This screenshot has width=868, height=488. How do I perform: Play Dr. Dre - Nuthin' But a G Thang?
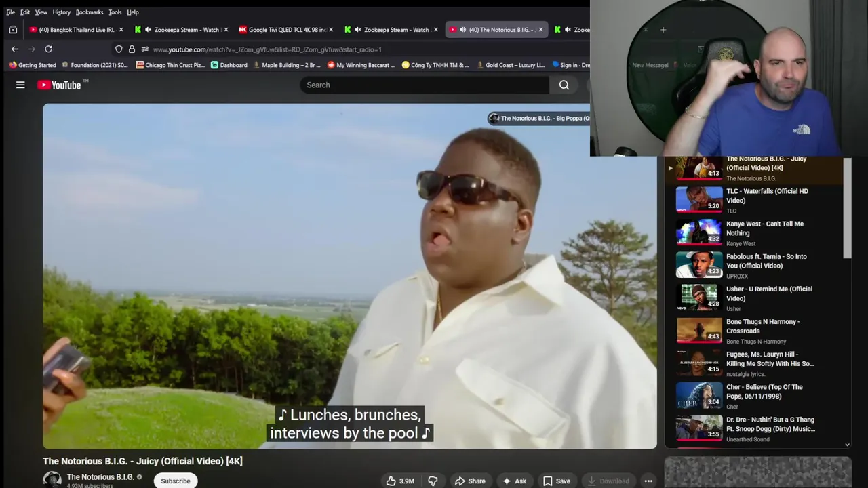coord(699,428)
